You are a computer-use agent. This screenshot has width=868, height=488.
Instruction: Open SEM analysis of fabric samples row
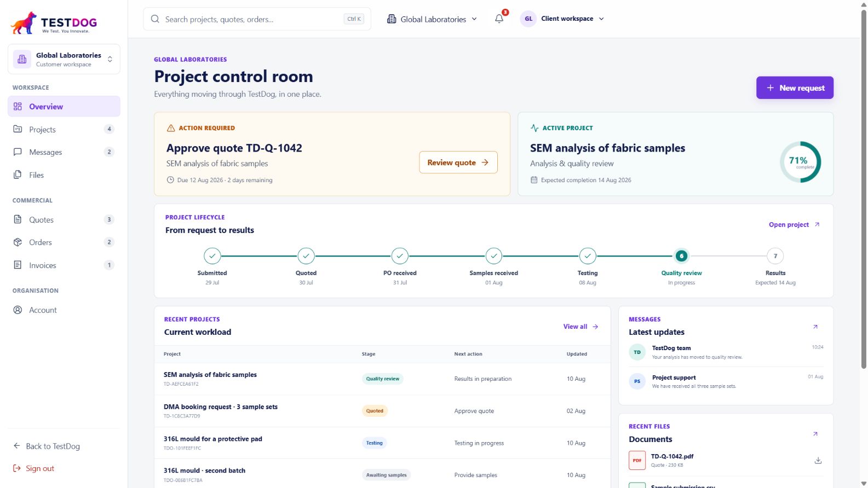[382, 379]
